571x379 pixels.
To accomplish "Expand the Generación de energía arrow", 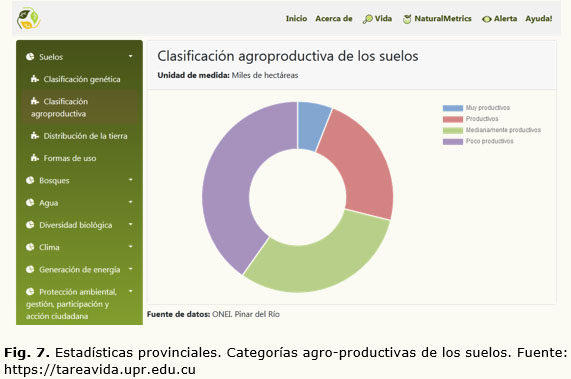I will [130, 269].
